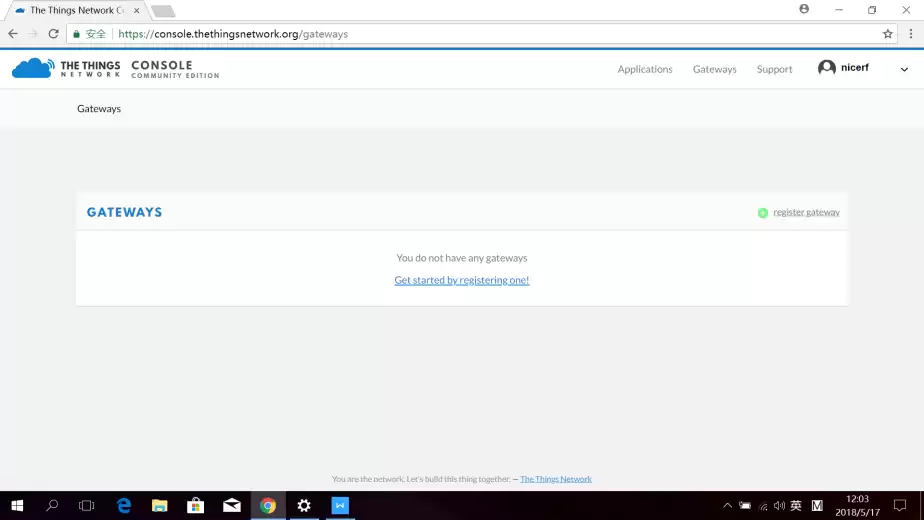Click the green register gateway plus icon
924x520 pixels.
tap(763, 212)
